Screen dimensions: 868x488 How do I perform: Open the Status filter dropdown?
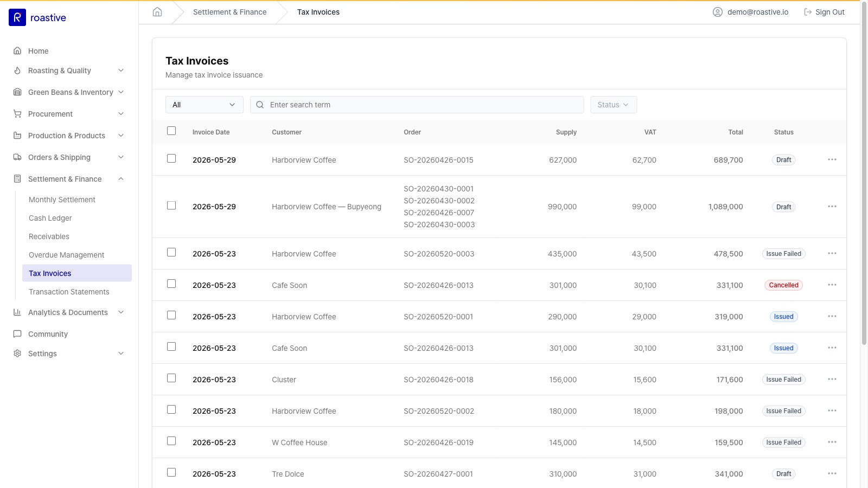(614, 105)
